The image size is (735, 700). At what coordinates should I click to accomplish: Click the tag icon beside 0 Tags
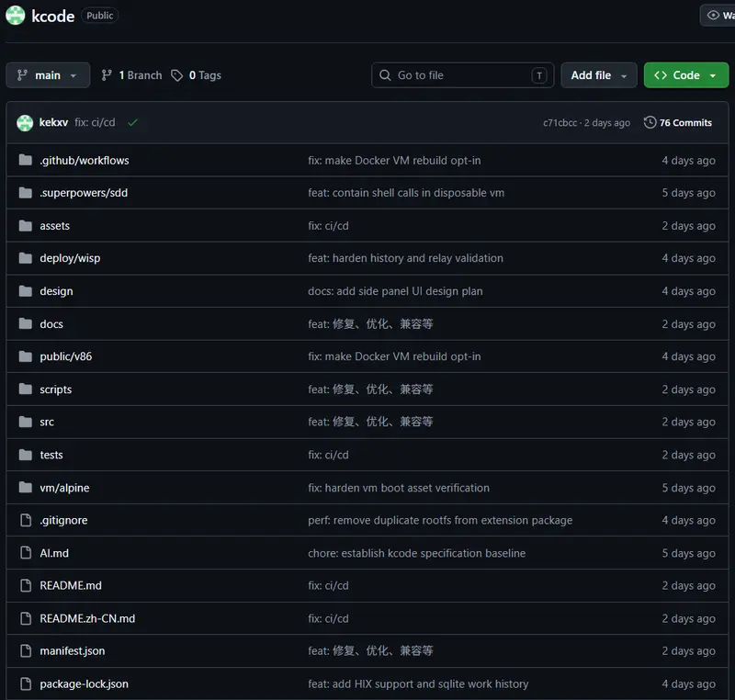coord(176,75)
